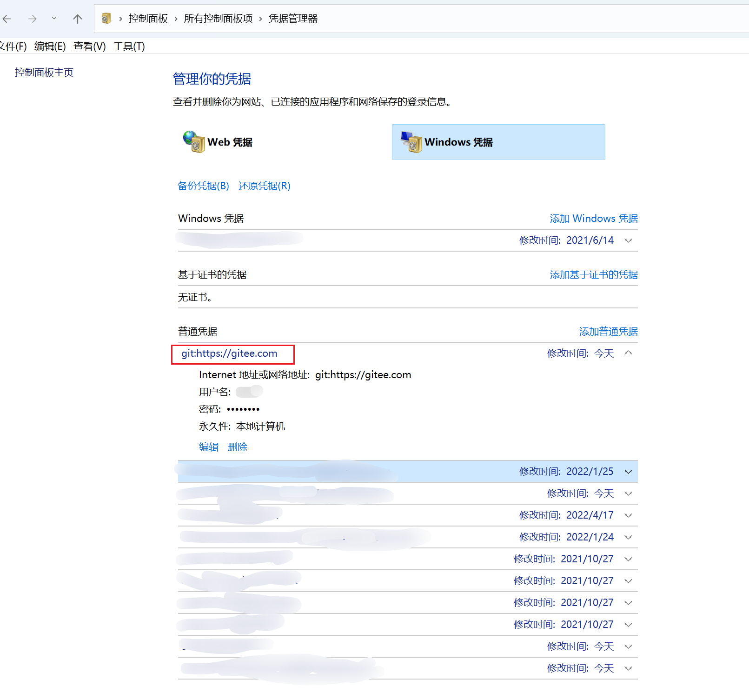Select the Web 凭据 vault icon

pos(194,142)
